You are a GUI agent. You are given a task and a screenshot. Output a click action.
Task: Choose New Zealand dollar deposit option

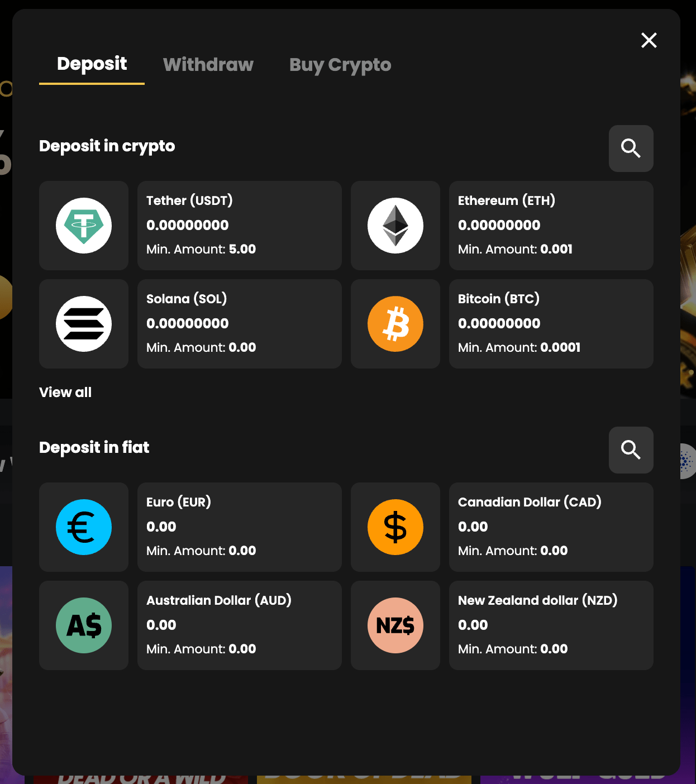551,625
